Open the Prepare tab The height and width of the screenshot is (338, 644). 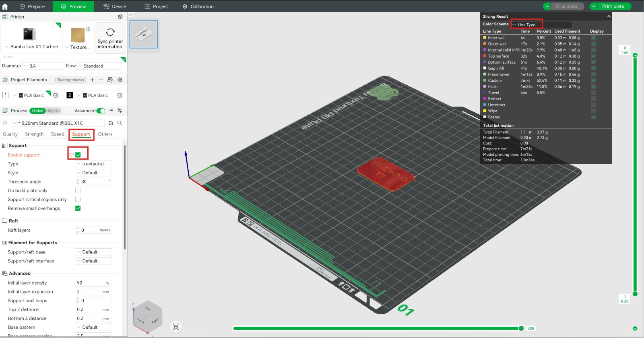click(32, 6)
